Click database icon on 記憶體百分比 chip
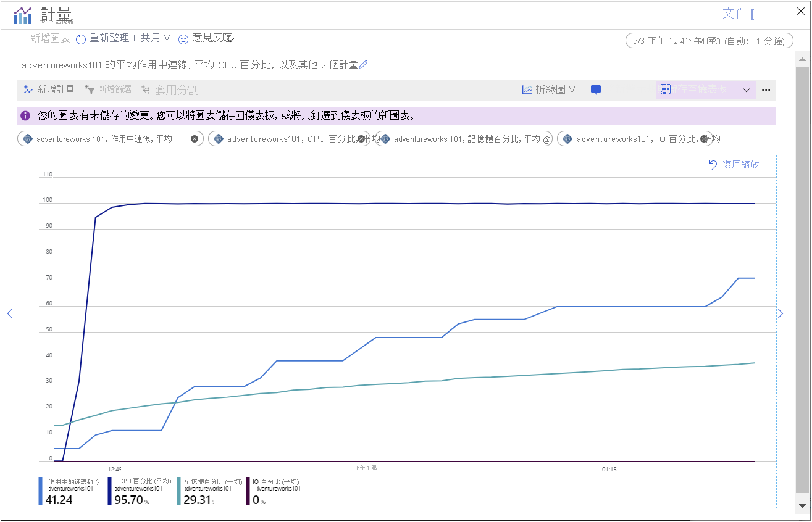Viewport: 812px width, 522px height. coord(385,139)
